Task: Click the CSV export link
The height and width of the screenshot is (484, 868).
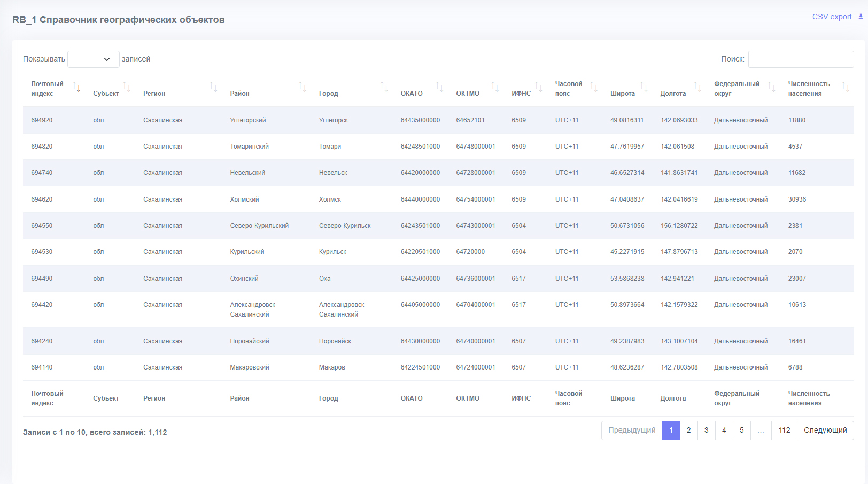Action: [x=832, y=17]
